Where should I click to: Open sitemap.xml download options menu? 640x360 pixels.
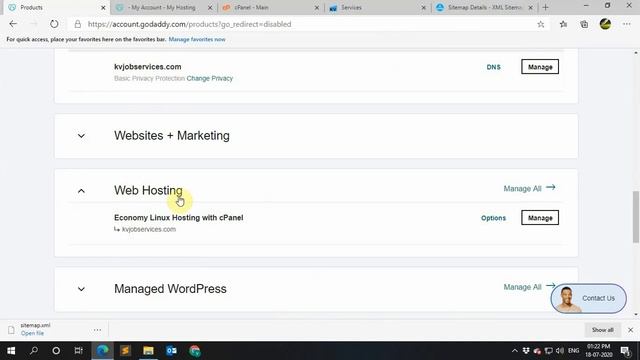pos(97,330)
